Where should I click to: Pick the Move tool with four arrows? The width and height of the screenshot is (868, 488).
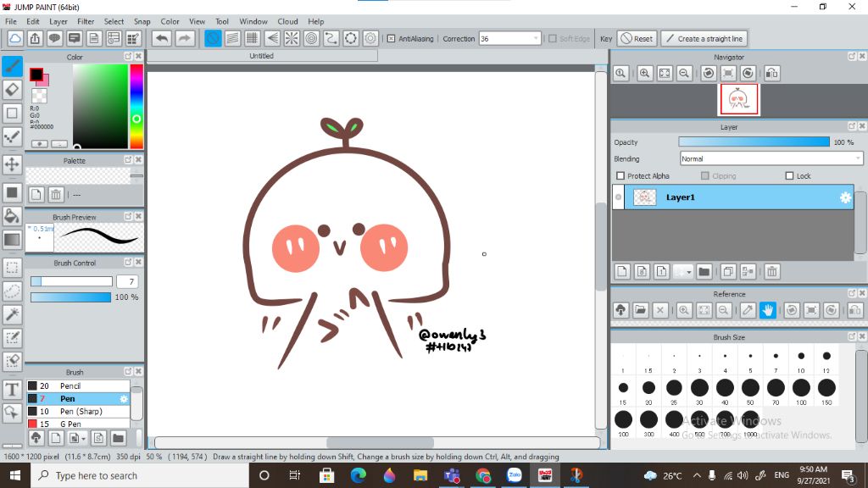[x=12, y=164]
